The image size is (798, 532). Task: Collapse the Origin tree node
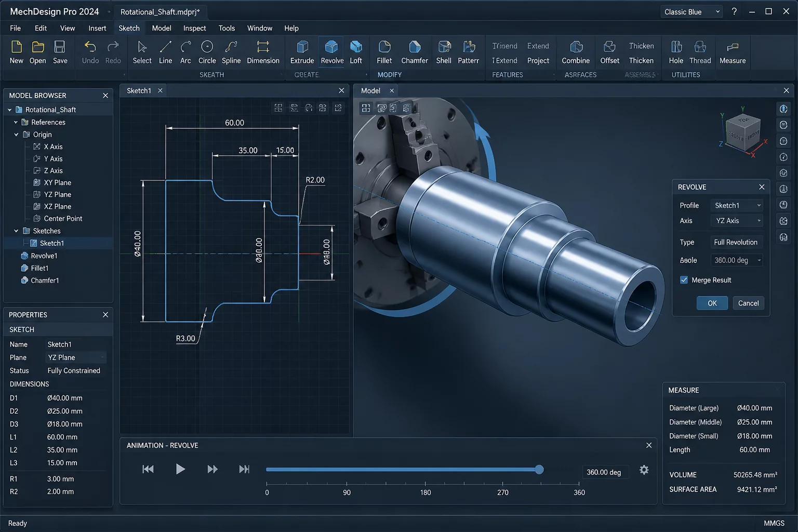16,135
